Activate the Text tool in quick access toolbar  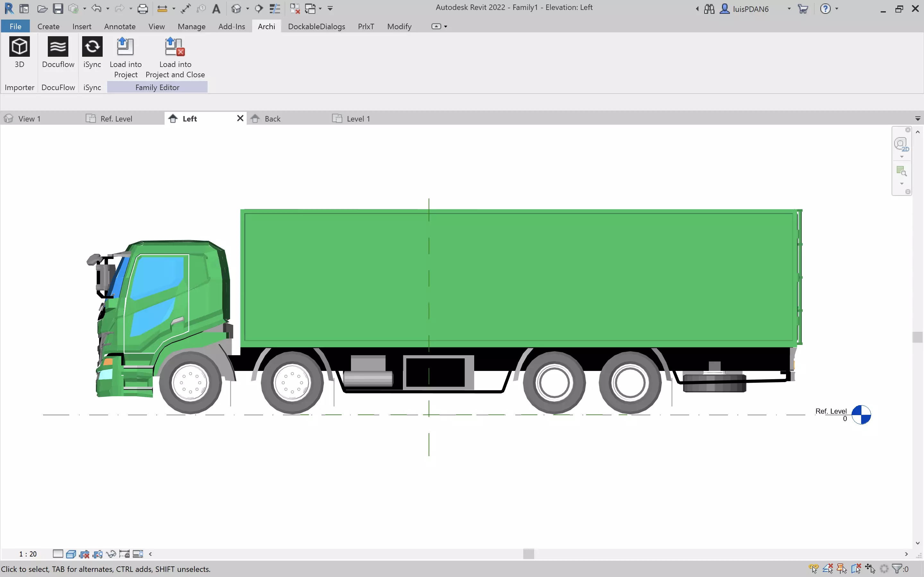(217, 8)
